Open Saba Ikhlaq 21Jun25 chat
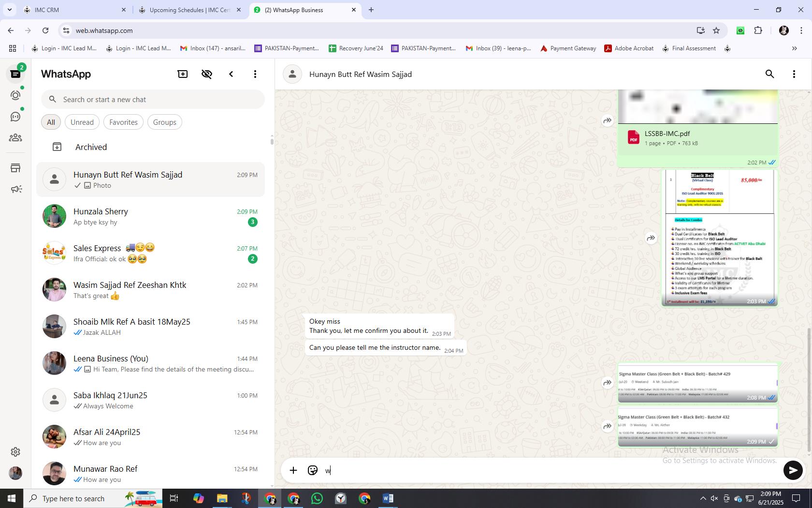 point(150,400)
